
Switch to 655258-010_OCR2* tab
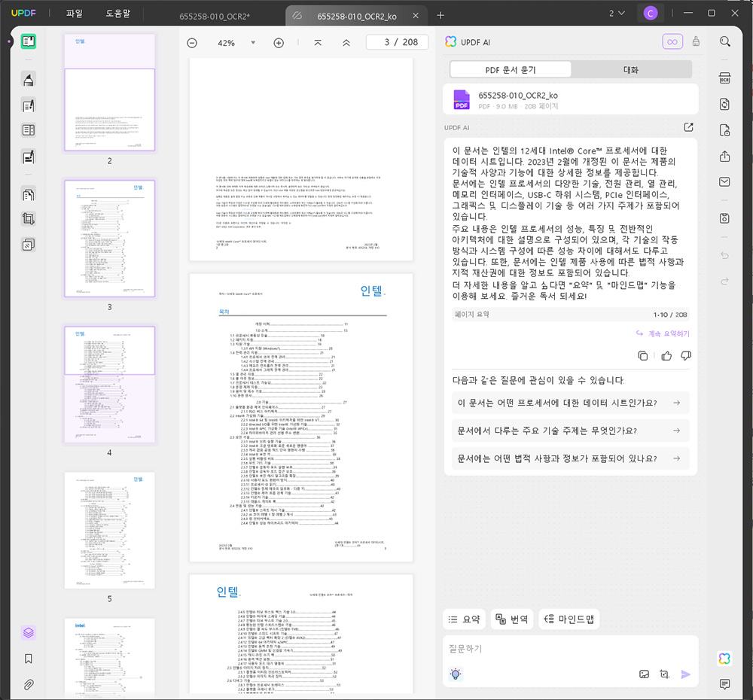click(x=215, y=17)
